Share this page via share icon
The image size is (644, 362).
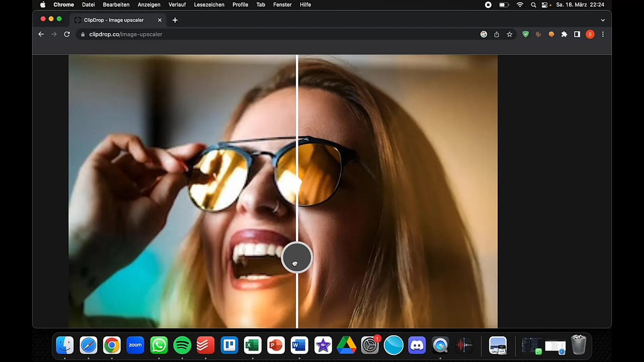(497, 34)
